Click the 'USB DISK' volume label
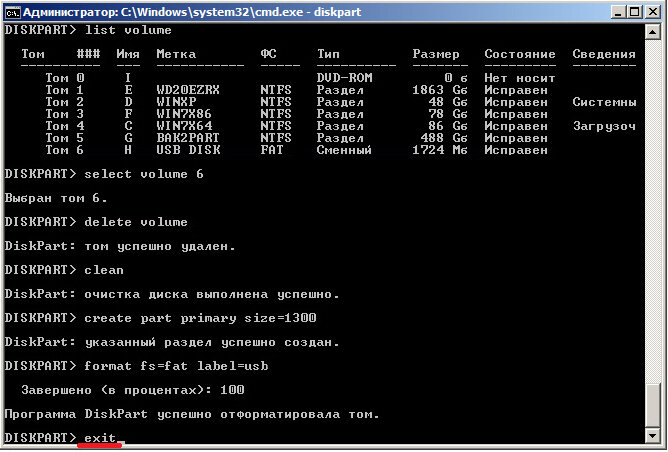 tap(188, 150)
